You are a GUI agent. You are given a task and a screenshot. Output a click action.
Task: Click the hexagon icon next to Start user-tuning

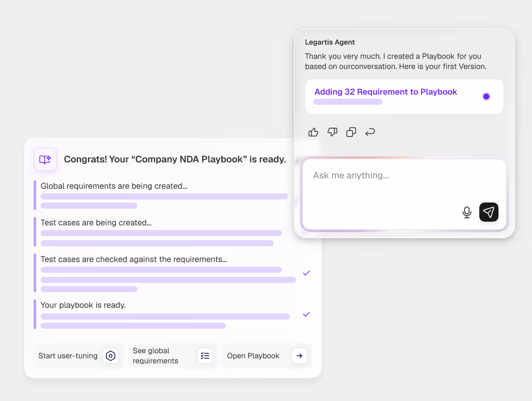[110, 356]
